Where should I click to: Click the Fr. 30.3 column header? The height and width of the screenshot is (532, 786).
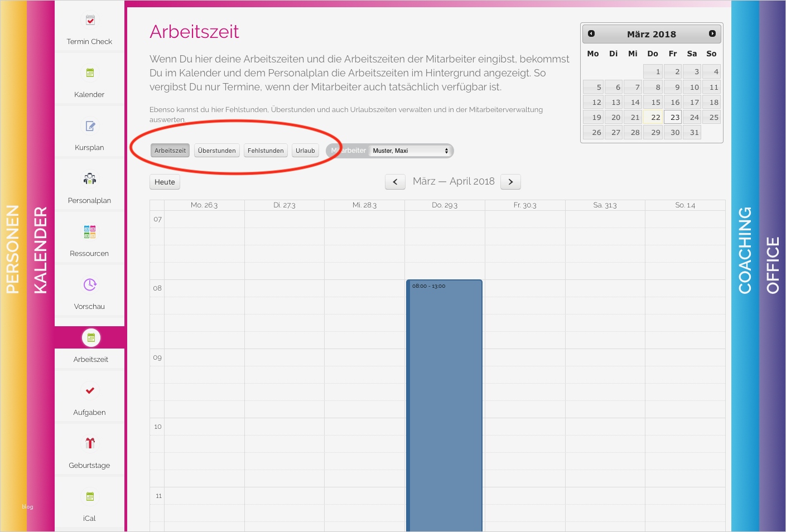525,205
